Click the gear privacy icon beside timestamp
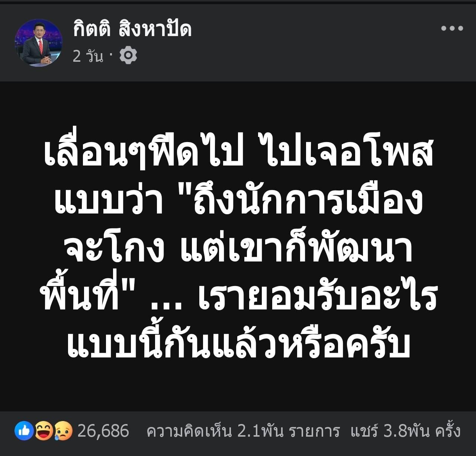476x456 pixels. point(128,55)
